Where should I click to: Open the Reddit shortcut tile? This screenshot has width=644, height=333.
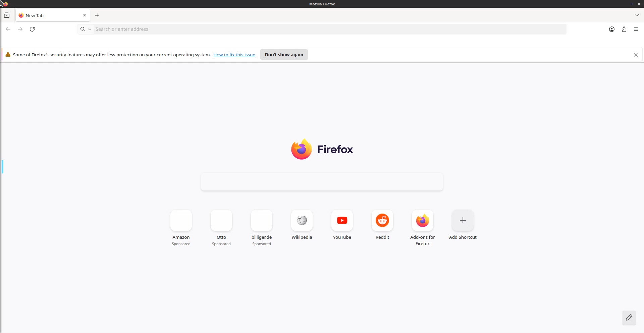[x=382, y=221]
